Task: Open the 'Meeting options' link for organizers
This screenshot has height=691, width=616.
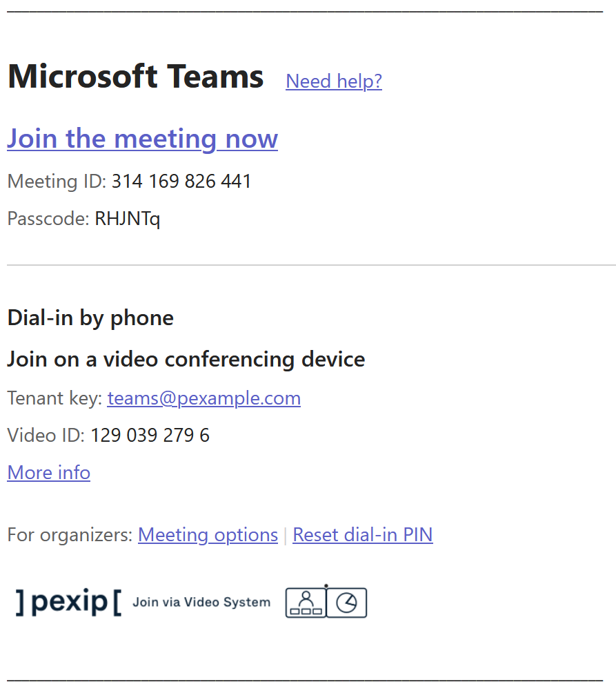Action: point(208,535)
